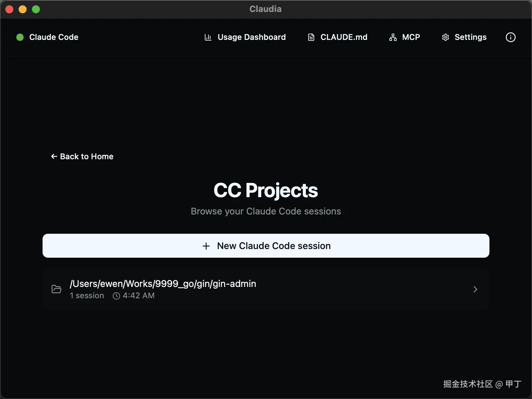The height and width of the screenshot is (399, 532).
Task: Start a New Claude Code session
Action: (266, 246)
